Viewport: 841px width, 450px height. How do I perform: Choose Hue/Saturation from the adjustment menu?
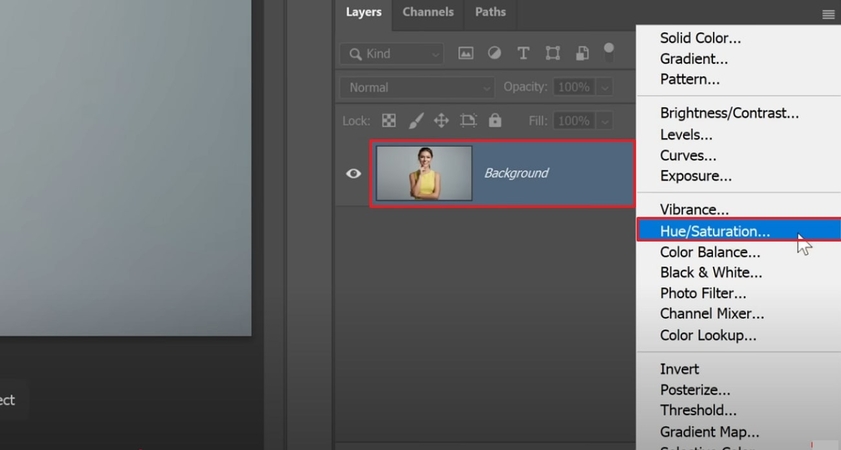[x=714, y=231]
